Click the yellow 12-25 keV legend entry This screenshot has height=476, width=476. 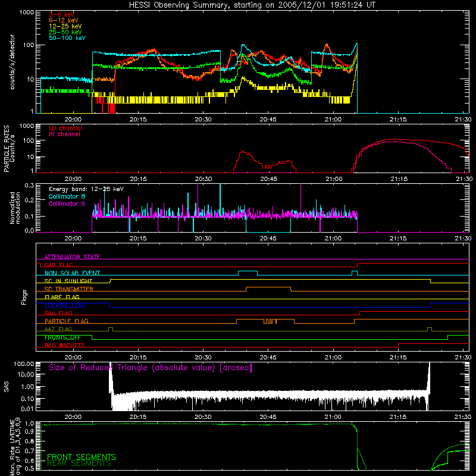[65, 26]
